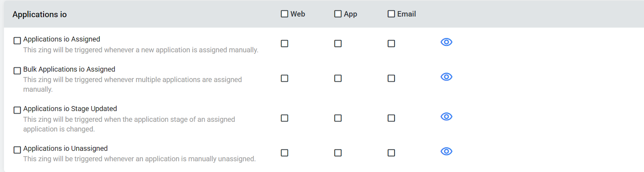Select the Applications io Unassigned row checkbox
This screenshot has height=172, width=644.
[x=17, y=150]
